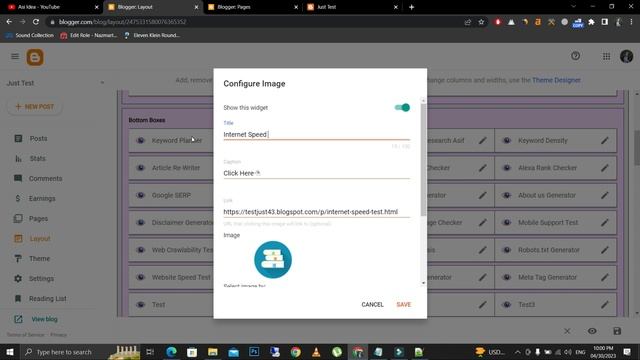Toggle visibility of Article Re Writer widget
The image size is (640, 360).
[x=140, y=168]
